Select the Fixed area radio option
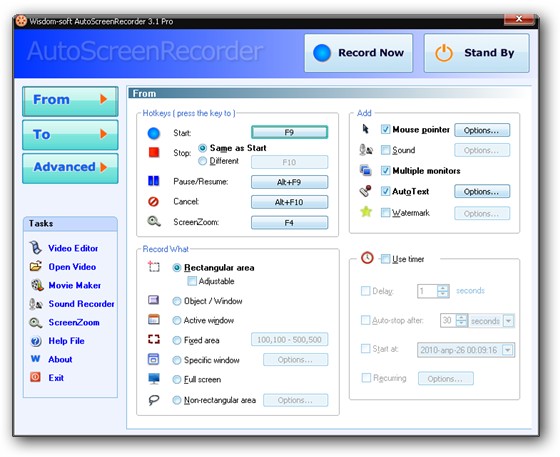The width and height of the screenshot is (560, 457). tap(177, 340)
